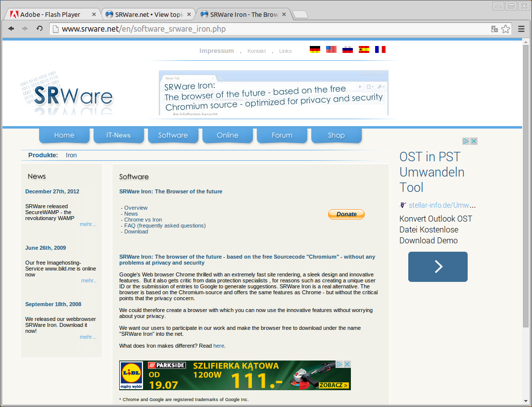Click the browser forward arrow
This screenshot has width=532, height=407.
click(x=25, y=29)
